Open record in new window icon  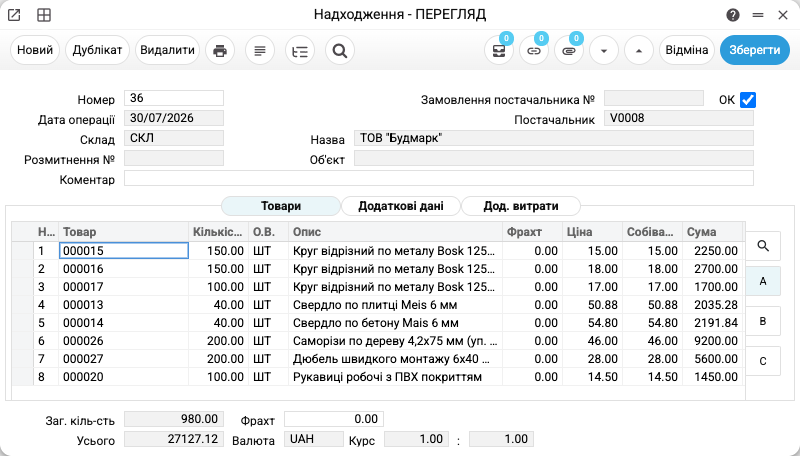tap(14, 15)
